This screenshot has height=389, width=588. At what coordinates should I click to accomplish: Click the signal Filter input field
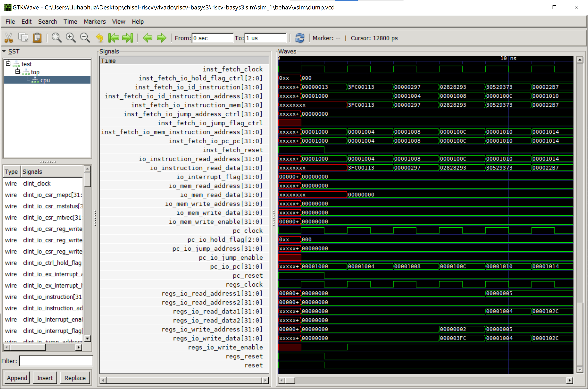click(56, 361)
